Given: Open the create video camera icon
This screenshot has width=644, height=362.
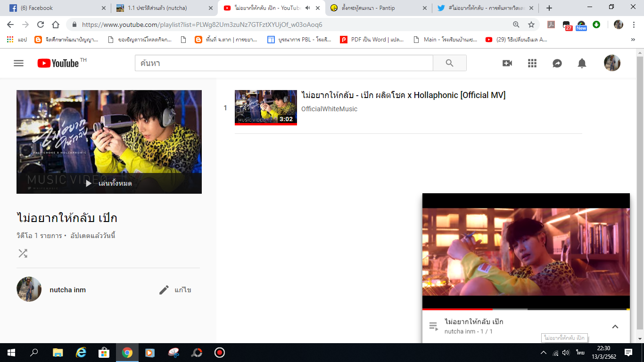Looking at the screenshot, I should coord(507,63).
